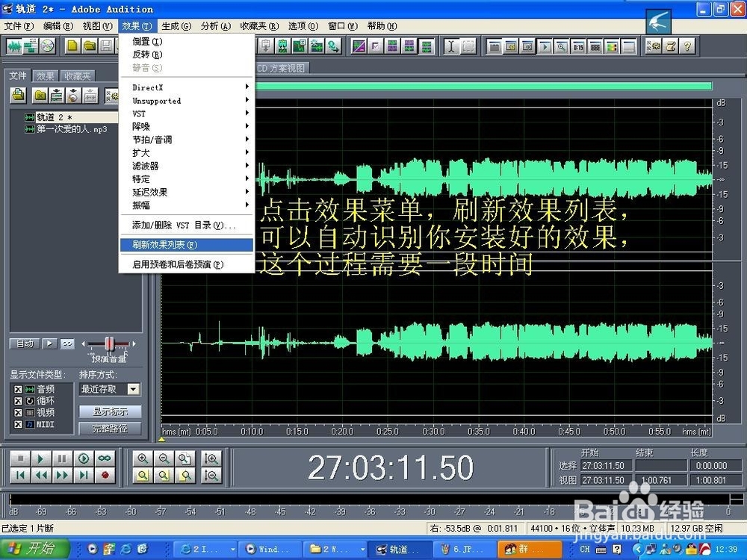Expand the DirectX submenu
This screenshot has height=560, width=747.
[x=187, y=87]
